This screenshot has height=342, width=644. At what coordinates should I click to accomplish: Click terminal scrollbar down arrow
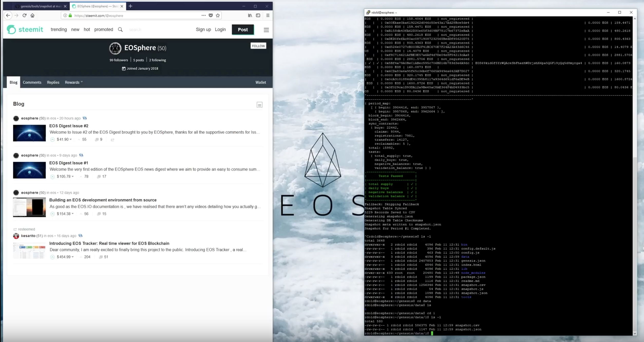click(635, 333)
